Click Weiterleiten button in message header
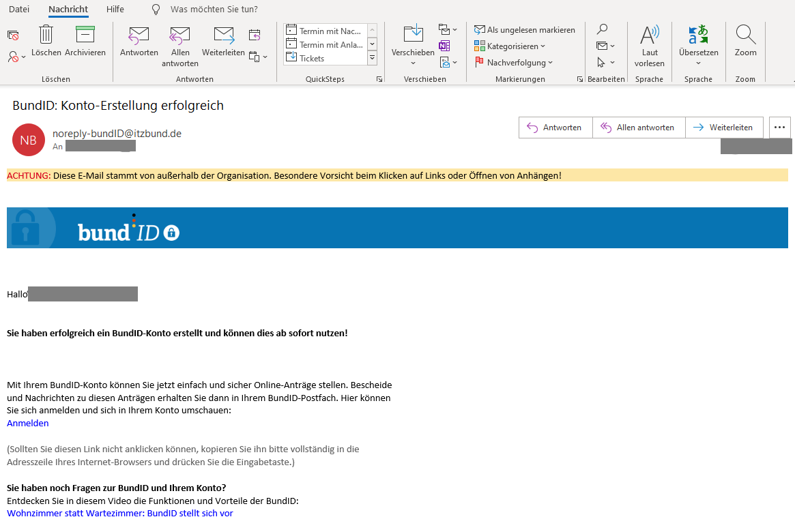This screenshot has height=532, width=795. pos(724,128)
